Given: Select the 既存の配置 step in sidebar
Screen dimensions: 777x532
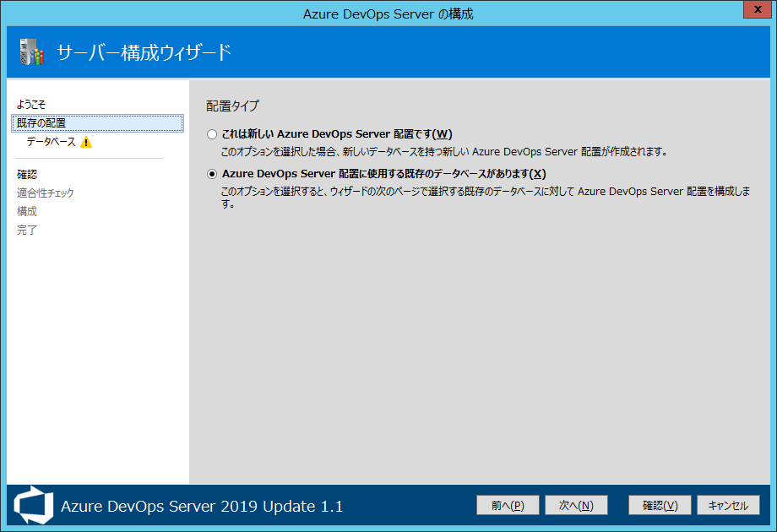Looking at the screenshot, I should click(98, 123).
